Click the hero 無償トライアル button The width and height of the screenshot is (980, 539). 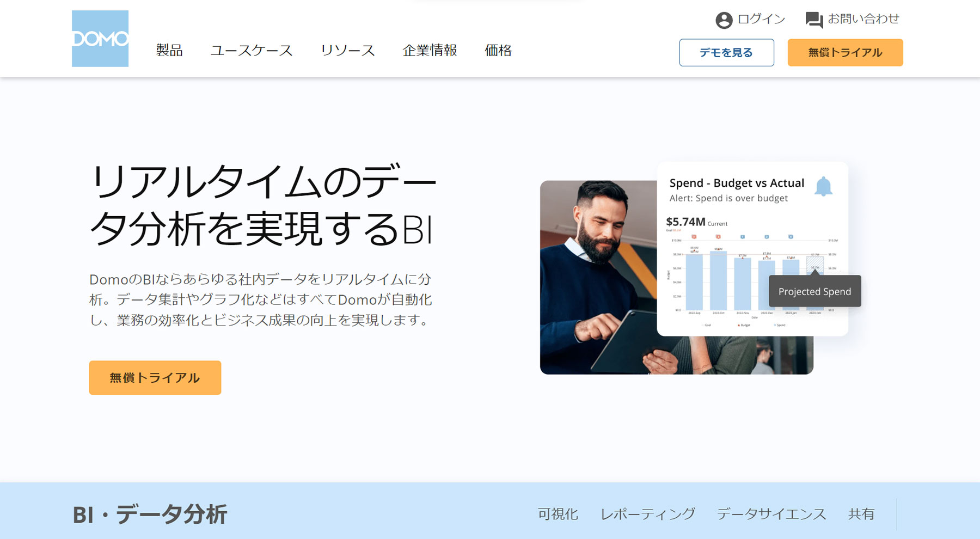pyautogui.click(x=155, y=377)
